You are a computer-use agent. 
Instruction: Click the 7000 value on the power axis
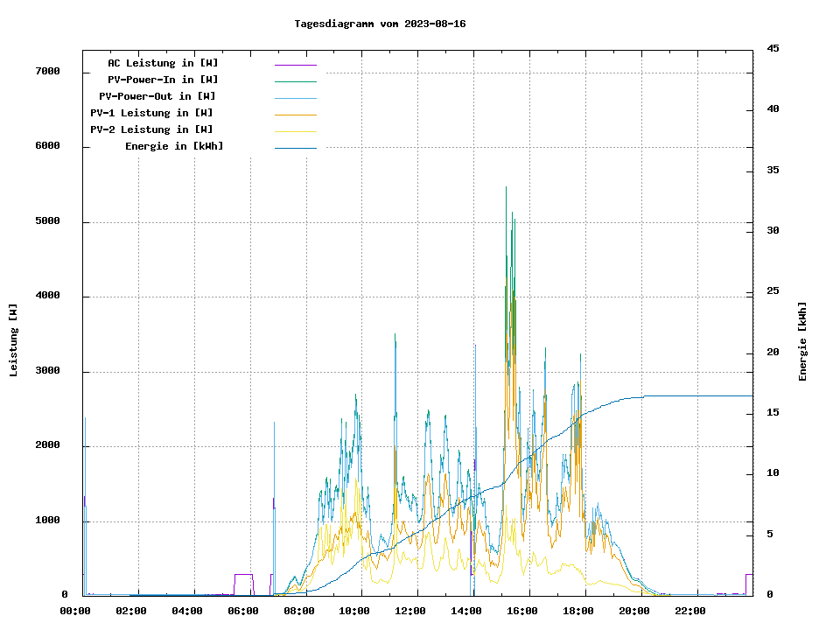coord(47,72)
